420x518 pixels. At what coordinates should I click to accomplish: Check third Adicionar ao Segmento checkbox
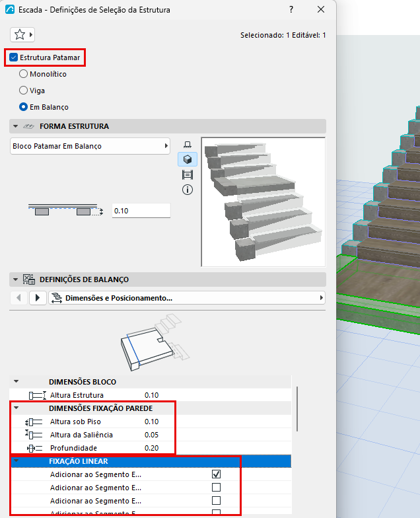pos(217,501)
